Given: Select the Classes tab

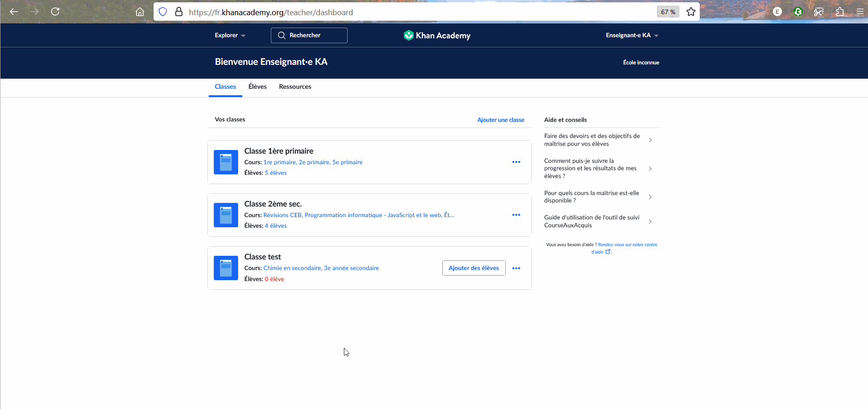Looking at the screenshot, I should coord(225,87).
